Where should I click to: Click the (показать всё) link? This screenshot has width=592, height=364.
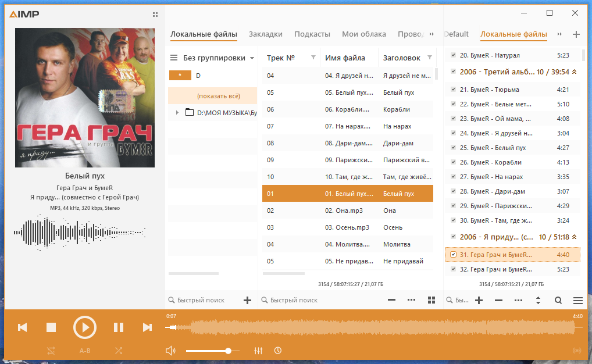218,96
